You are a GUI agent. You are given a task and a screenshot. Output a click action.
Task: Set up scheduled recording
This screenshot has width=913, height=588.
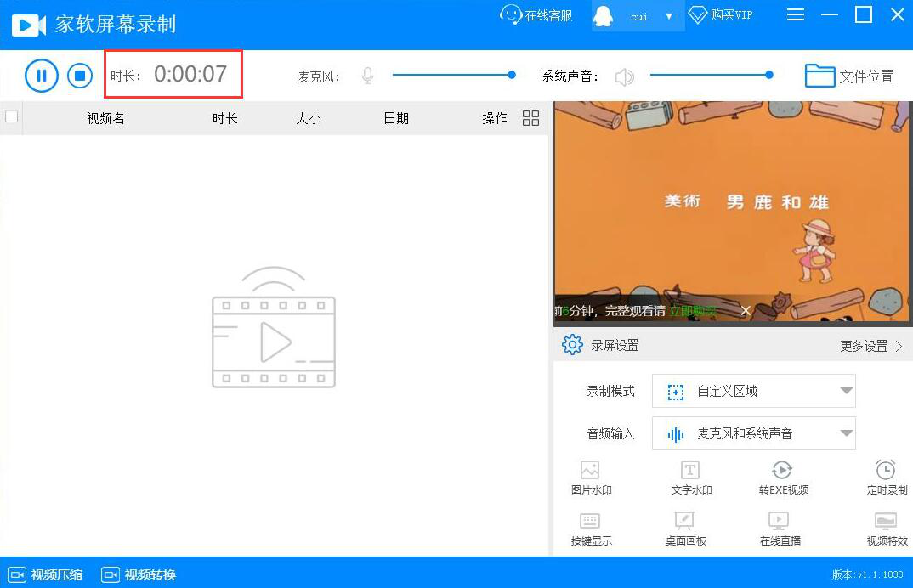click(x=886, y=478)
